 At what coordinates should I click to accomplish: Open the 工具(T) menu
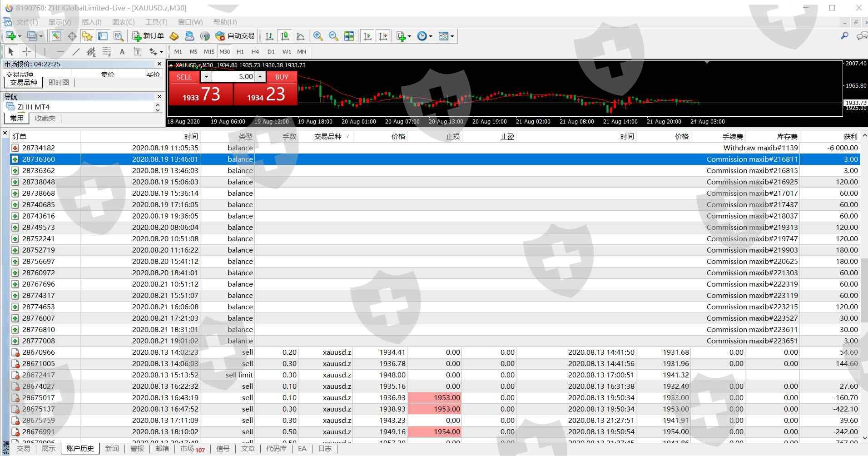[x=156, y=22]
